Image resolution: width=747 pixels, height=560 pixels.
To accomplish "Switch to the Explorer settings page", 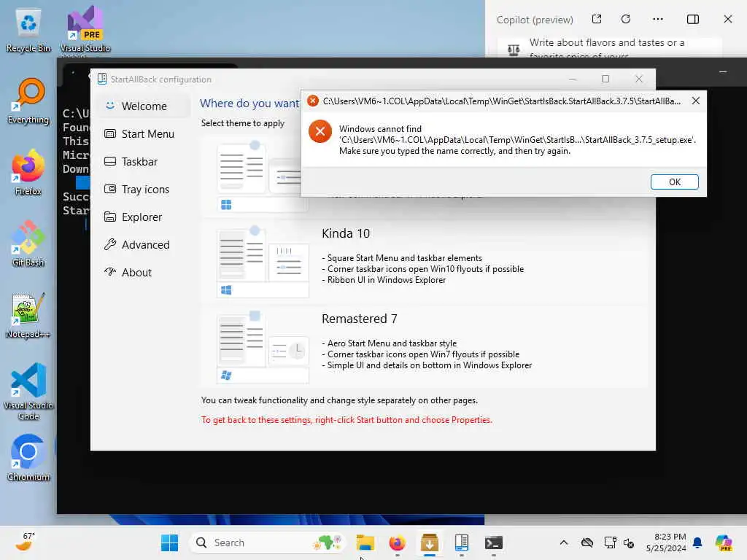I will (x=145, y=217).
